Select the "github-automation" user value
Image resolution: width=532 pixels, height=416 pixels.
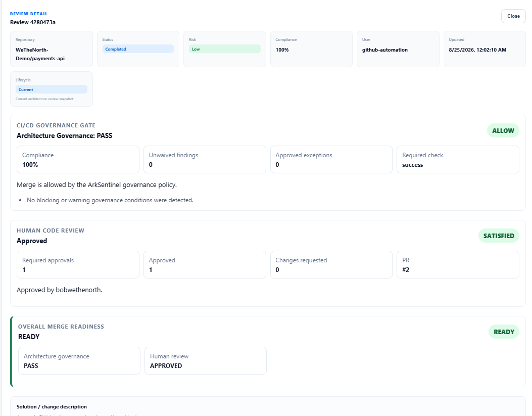[385, 50]
